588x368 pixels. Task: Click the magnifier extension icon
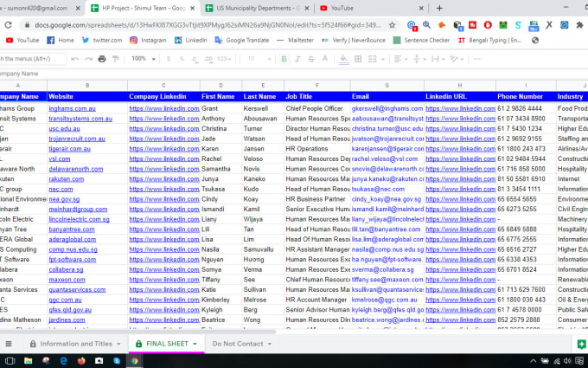coord(426,25)
